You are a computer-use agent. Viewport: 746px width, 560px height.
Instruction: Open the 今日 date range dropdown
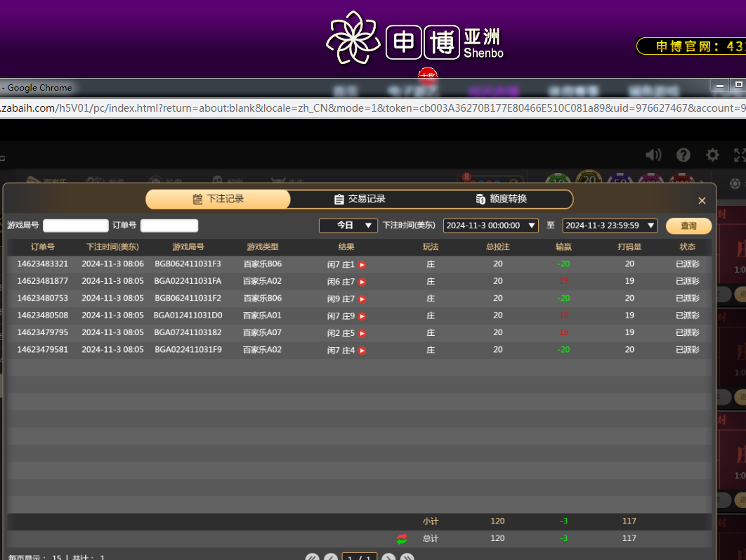348,226
